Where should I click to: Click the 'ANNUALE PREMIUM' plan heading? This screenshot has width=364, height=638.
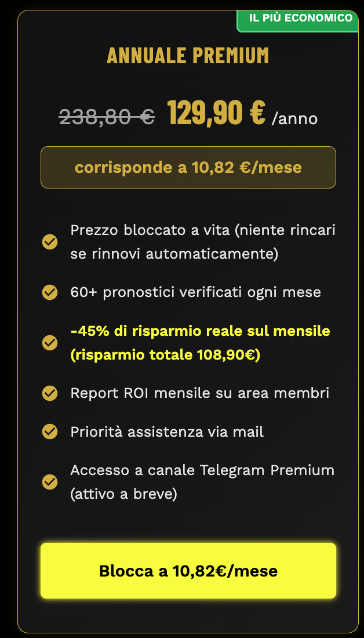point(188,55)
